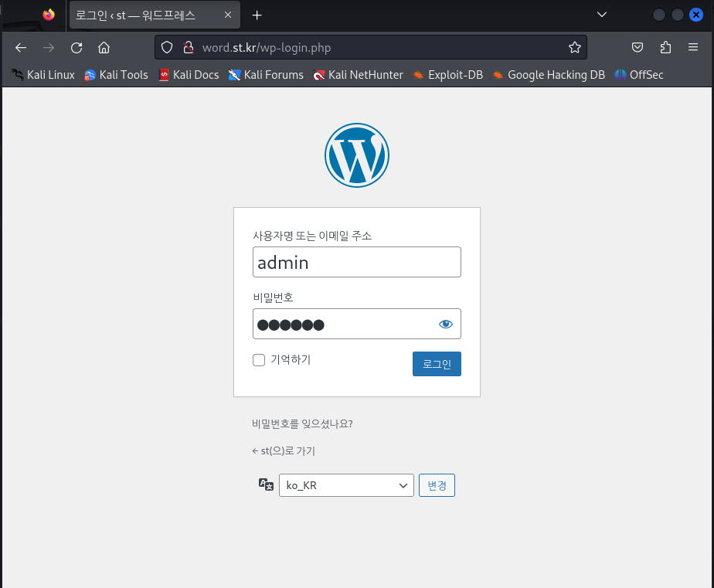714x588 pixels.
Task: Click the blue 로그인 button
Action: click(437, 364)
